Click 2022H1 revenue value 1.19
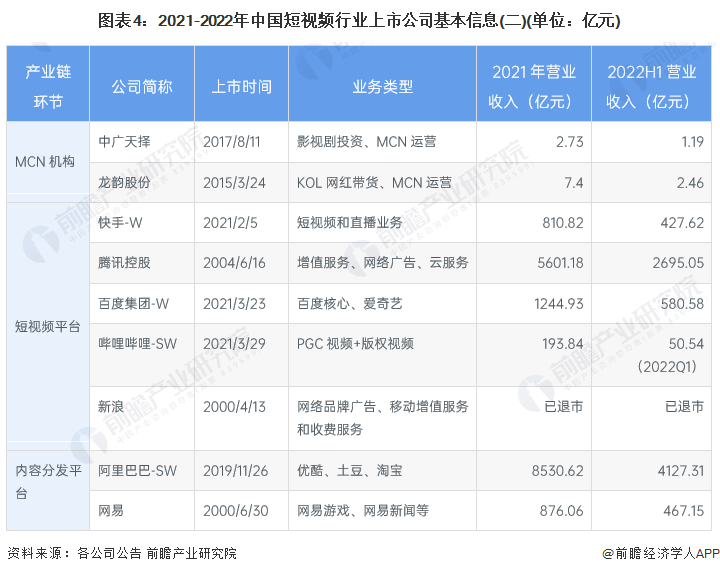Screen dimensions: 720x574 (x=692, y=141)
